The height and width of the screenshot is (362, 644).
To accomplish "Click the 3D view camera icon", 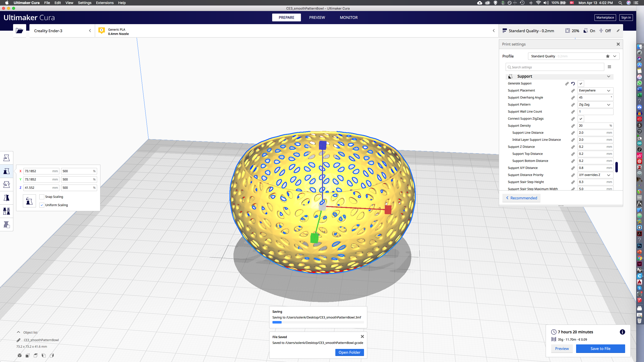I will pyautogui.click(x=20, y=355).
